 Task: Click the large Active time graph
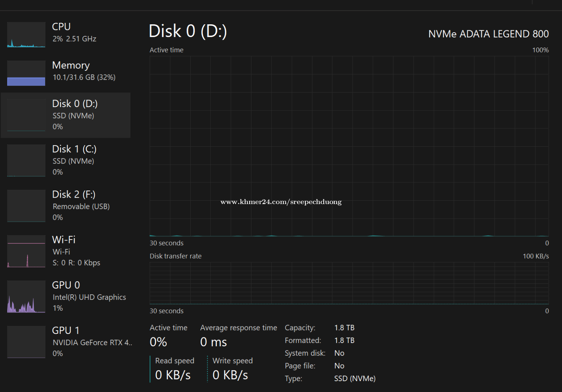coord(349,146)
